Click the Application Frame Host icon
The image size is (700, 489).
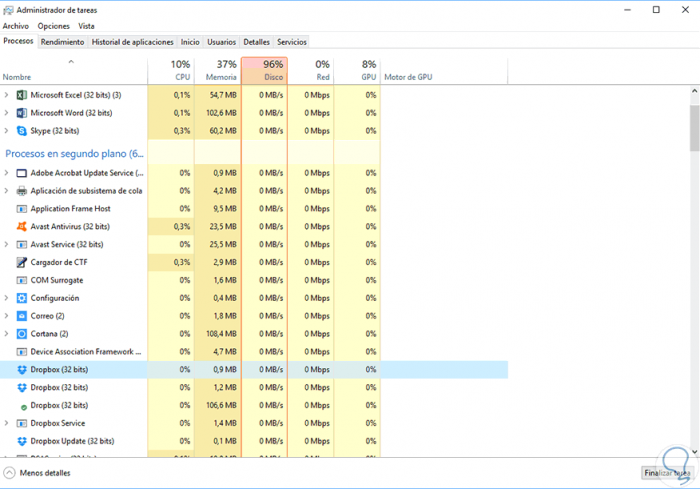pyautogui.click(x=21, y=209)
